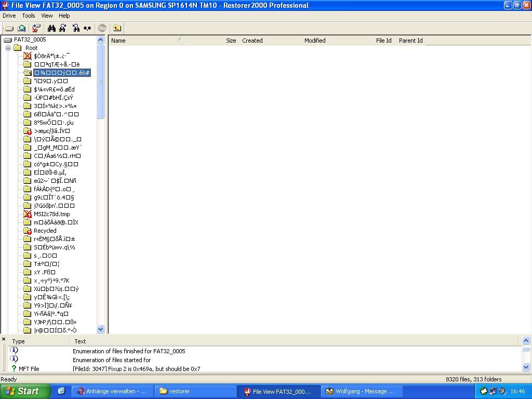The image size is (532, 399).
Task: Click the log panel scroll-up arrow
Action: click(x=526, y=340)
